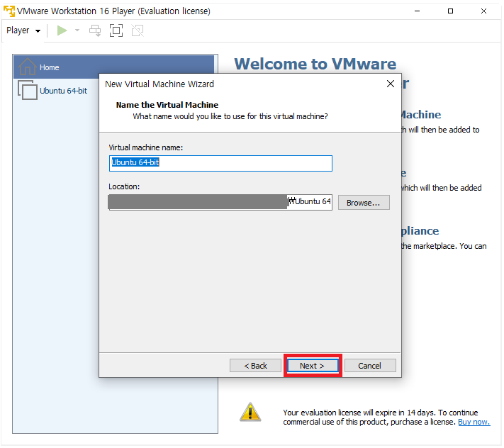
Task: Click the Virtual machine name field
Action: tap(220, 163)
